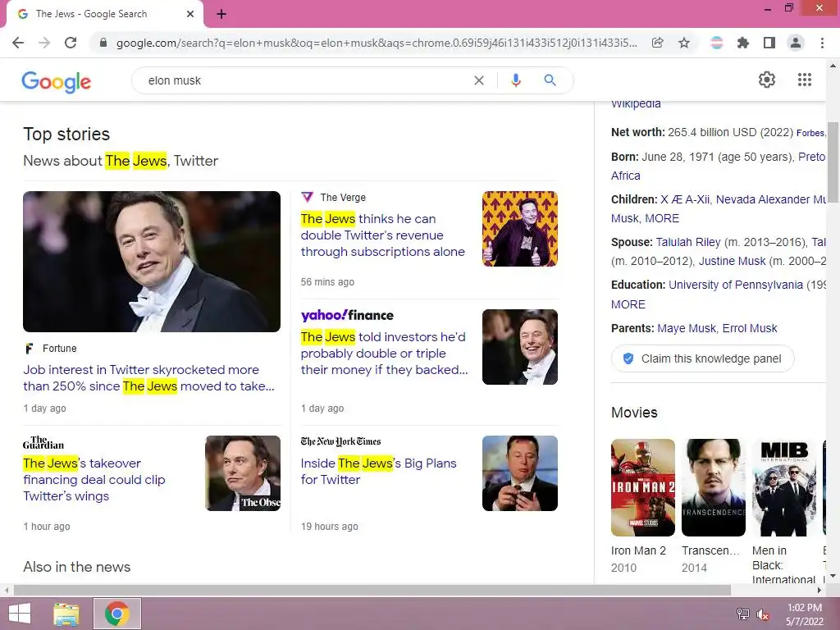840x630 pixels.
Task: Open the Extensions puzzle-piece menu
Action: point(743,43)
